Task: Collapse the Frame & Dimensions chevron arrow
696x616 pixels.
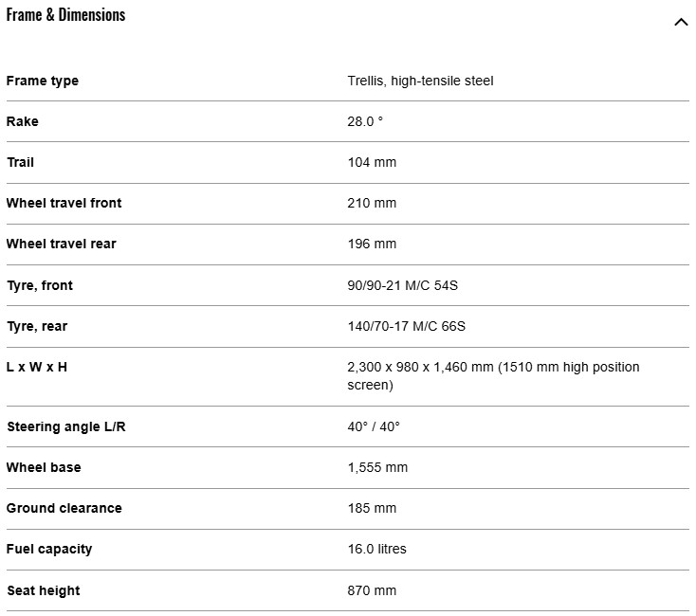Action: pos(680,22)
